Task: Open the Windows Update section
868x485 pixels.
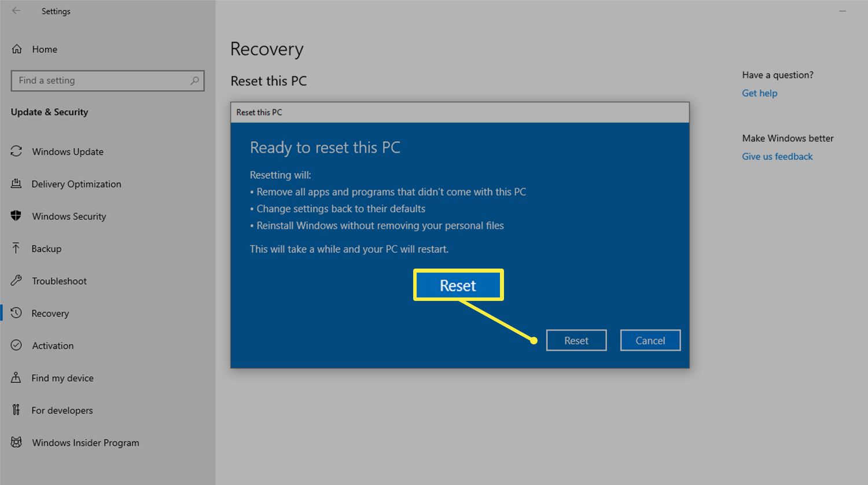Action: pos(68,152)
